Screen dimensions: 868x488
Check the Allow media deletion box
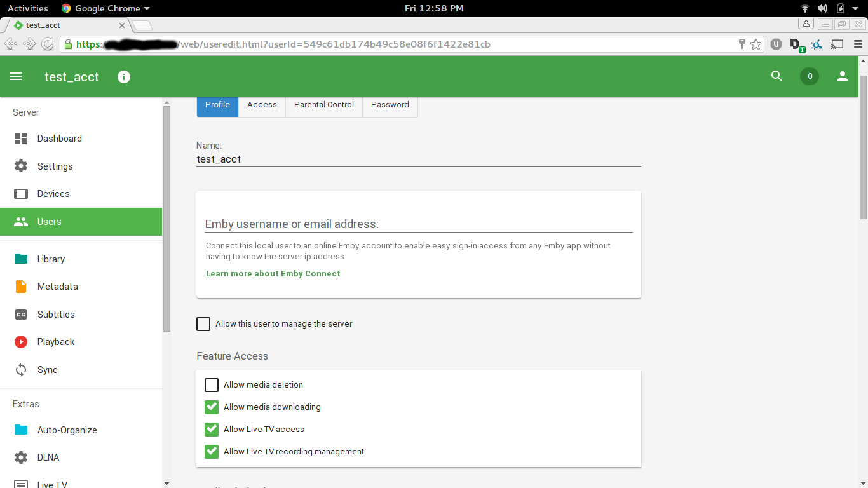coord(212,385)
